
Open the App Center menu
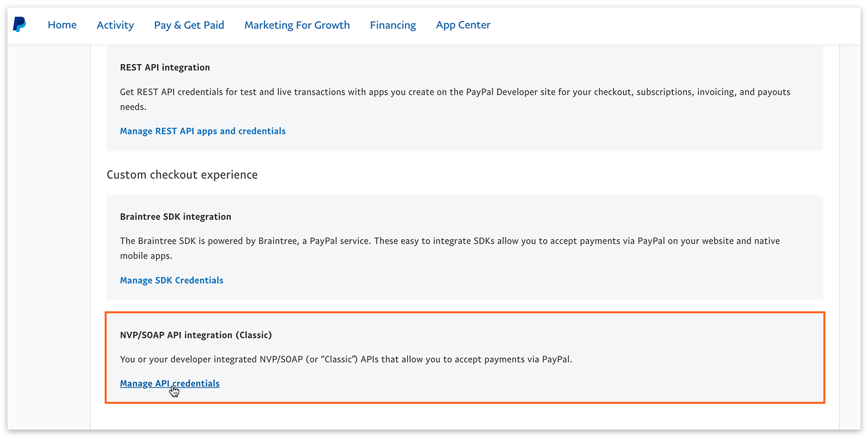[463, 25]
